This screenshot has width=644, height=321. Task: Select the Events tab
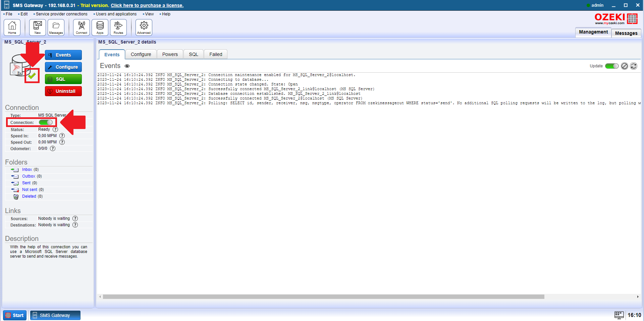(112, 55)
